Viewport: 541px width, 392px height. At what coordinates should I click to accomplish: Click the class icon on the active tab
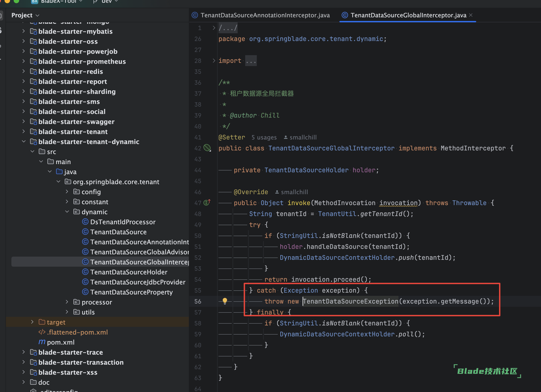pos(345,15)
